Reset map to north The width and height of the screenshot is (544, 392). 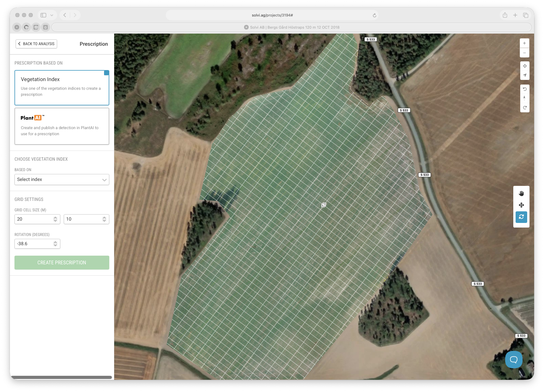(525, 98)
